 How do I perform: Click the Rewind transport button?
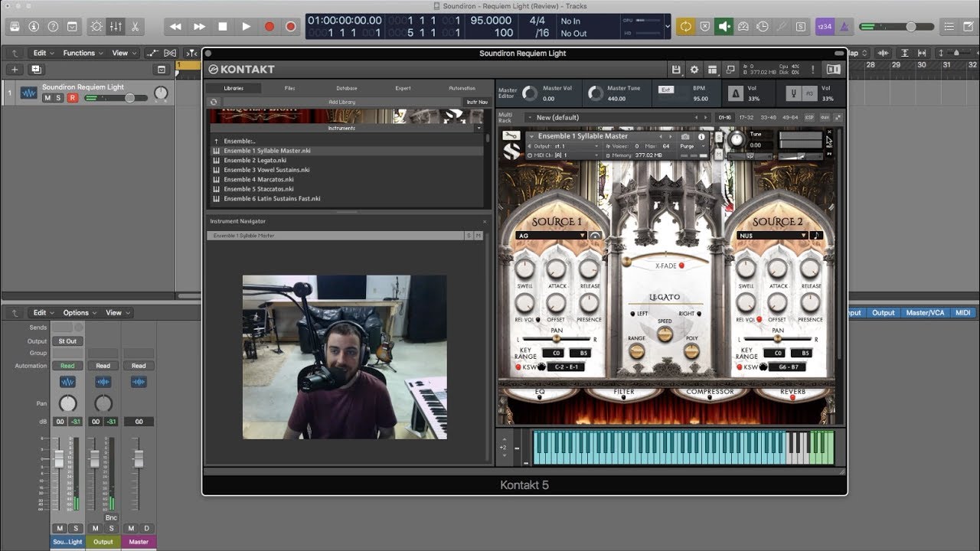[175, 26]
